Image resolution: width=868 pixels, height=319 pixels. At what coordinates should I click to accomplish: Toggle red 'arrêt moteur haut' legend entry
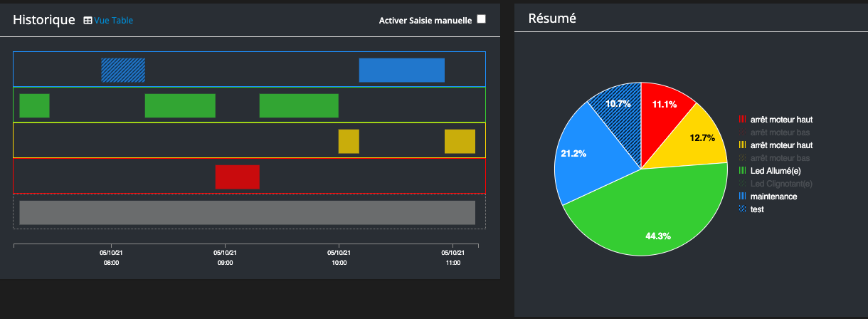(x=776, y=120)
